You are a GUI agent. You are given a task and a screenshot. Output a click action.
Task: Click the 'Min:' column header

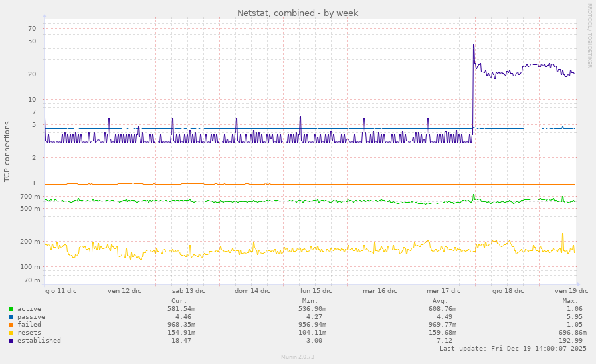[310, 301]
